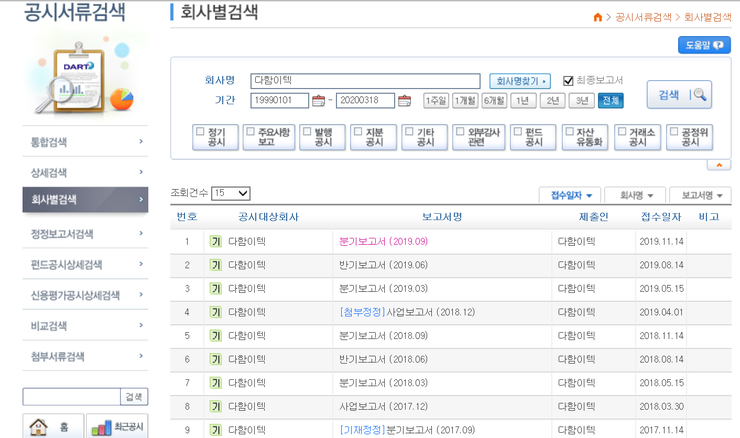
Task: Sort by 접수일자 dropdown tab
Action: [570, 195]
